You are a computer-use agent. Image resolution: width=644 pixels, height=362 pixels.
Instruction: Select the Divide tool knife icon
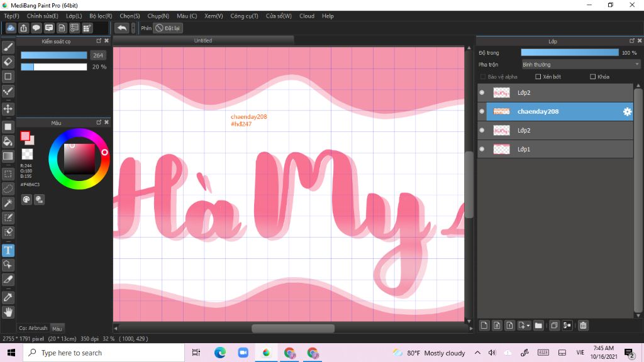click(8, 280)
